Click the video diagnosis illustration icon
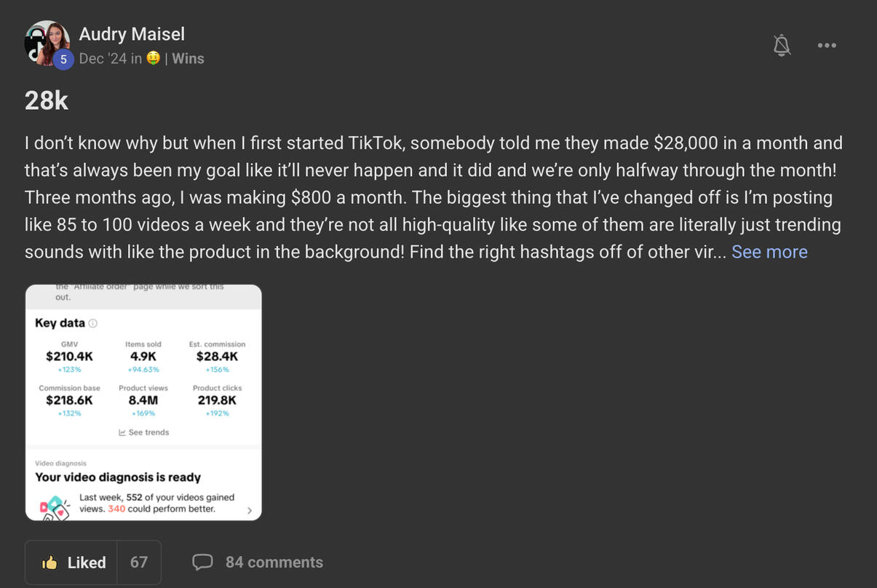877x588 pixels. (55, 507)
